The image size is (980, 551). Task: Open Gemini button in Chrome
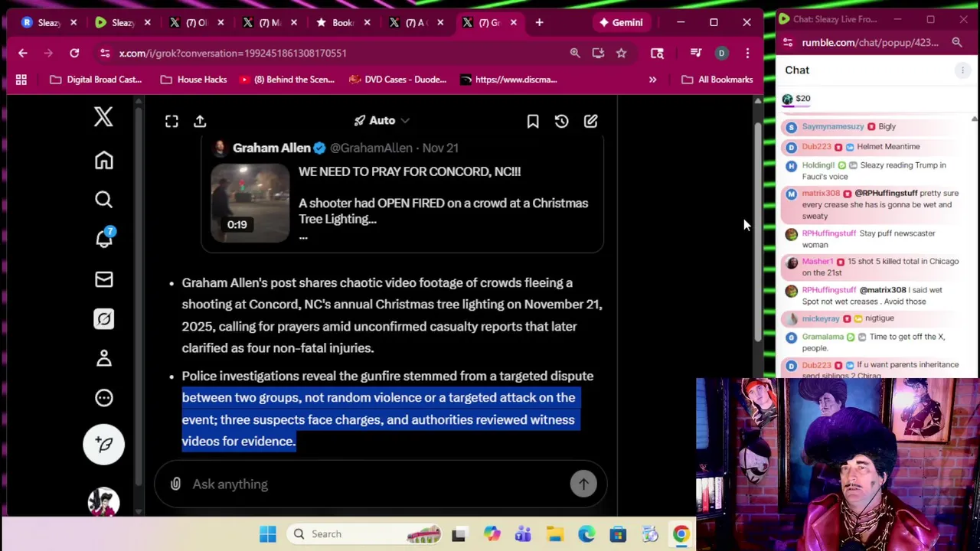click(x=621, y=22)
